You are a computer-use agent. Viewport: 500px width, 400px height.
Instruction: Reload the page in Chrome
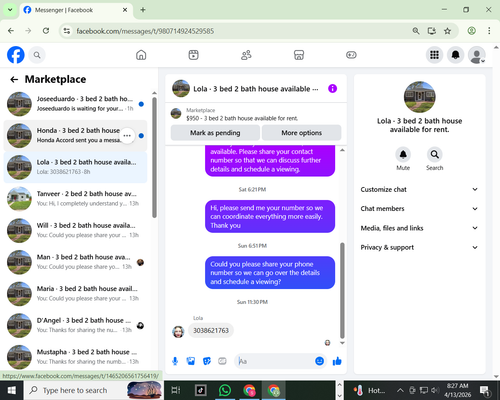(46, 31)
